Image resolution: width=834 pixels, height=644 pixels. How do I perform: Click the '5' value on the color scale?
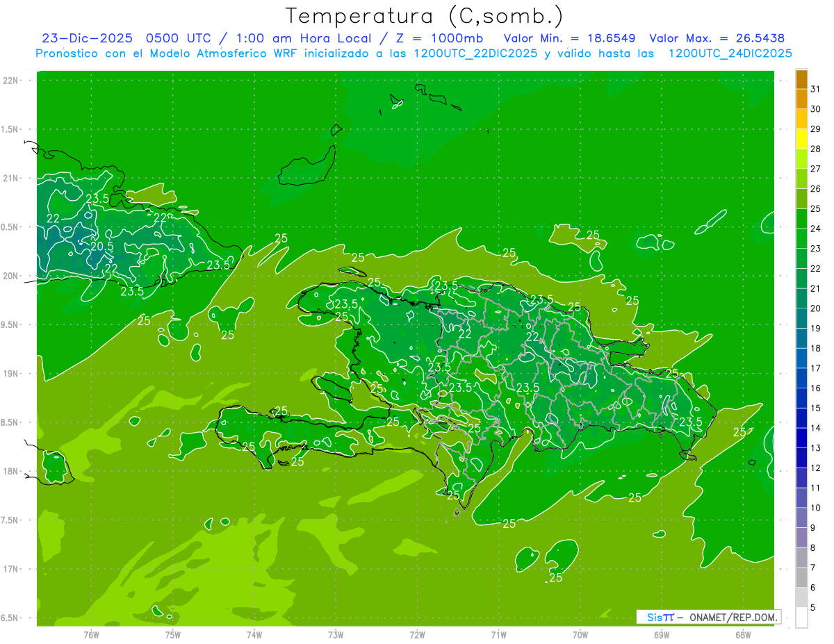812,607
